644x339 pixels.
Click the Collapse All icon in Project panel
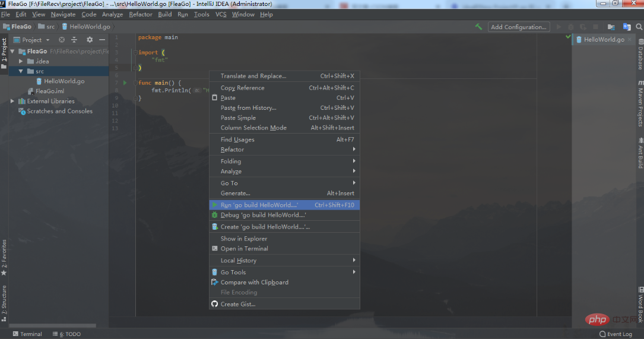[x=74, y=40]
